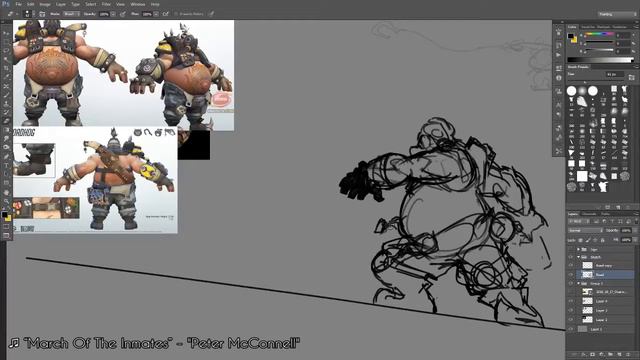Viewport: 640px width, 360px height.
Task: Lock image pixels brush icon
Action: tap(588, 240)
